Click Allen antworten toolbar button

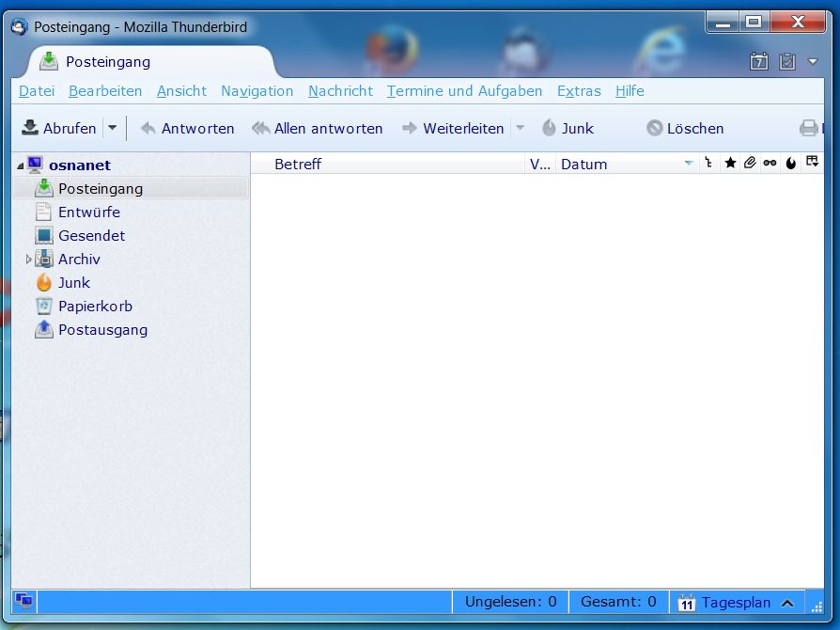point(318,129)
